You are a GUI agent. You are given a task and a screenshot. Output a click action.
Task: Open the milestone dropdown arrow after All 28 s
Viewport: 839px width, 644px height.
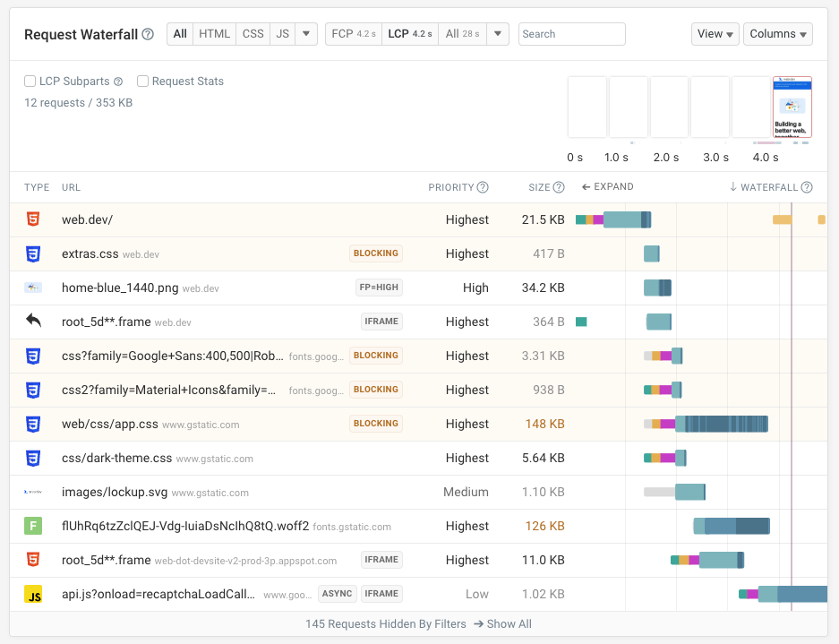(498, 34)
